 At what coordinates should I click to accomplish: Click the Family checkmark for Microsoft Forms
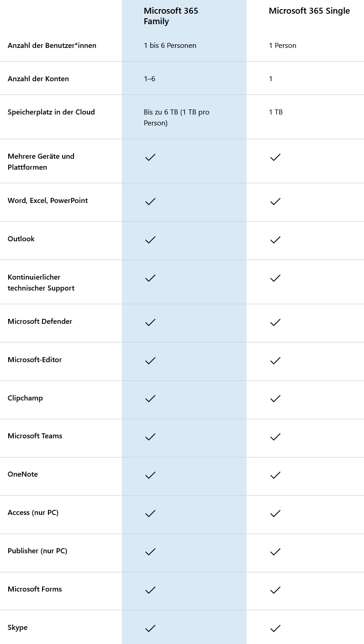point(150,590)
